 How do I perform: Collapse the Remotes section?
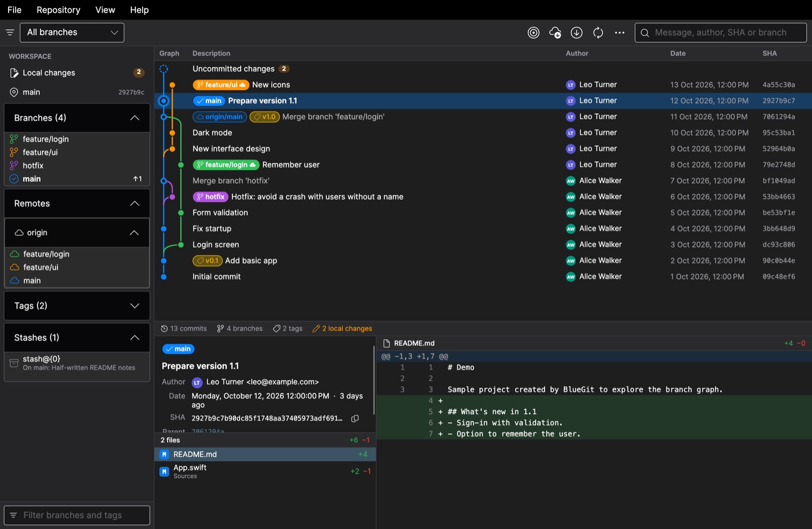tap(77, 204)
